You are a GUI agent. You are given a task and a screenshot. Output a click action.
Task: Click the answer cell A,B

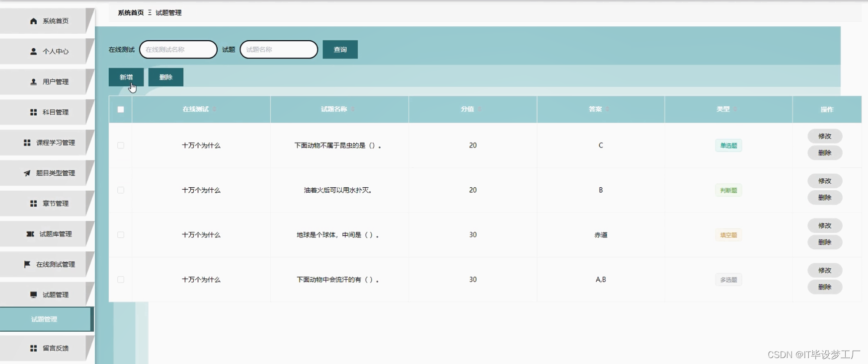[601, 280]
